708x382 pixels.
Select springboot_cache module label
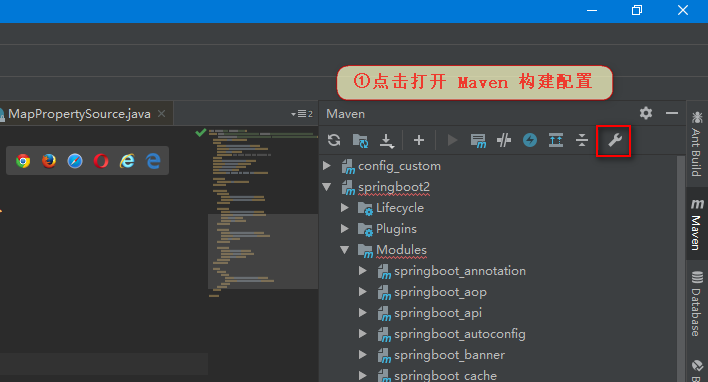pyautogui.click(x=445, y=376)
